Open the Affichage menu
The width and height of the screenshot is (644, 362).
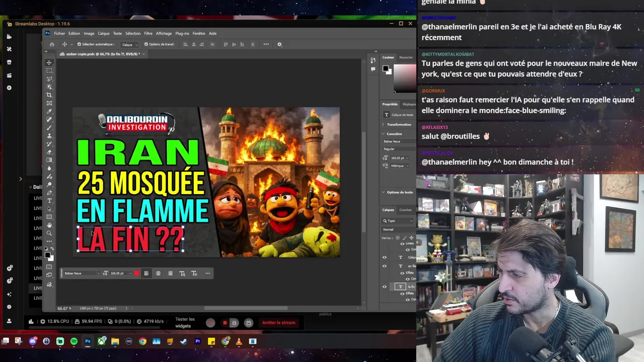coord(164,33)
